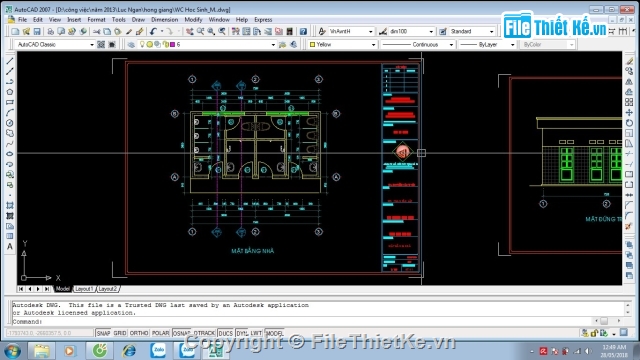This screenshot has width=640, height=360.
Task: Expand the layer control dropdown showing 6
Action: [273, 44]
